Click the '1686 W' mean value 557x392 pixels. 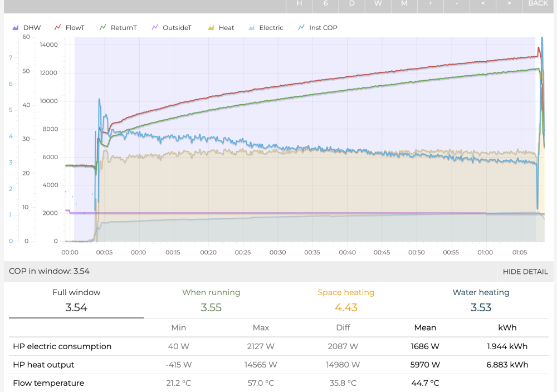[425, 346]
